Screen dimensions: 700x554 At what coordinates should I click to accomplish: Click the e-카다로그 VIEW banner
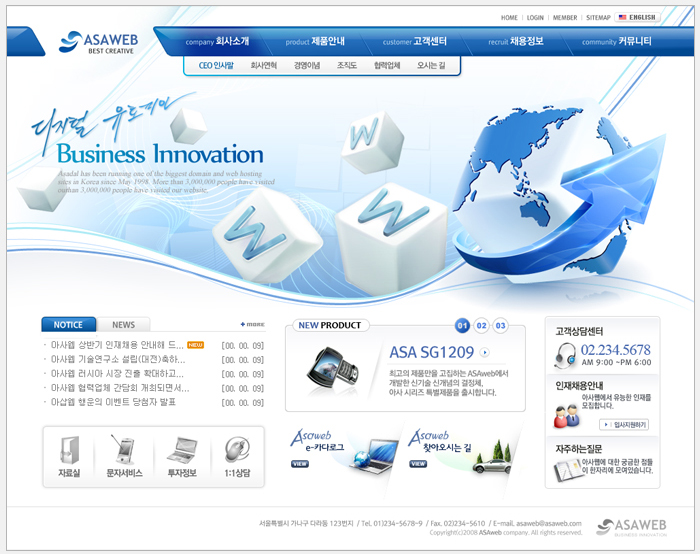pos(300,464)
